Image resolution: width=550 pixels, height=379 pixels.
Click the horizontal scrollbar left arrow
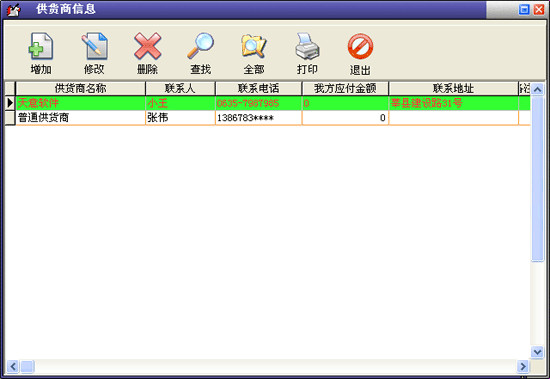(x=13, y=366)
